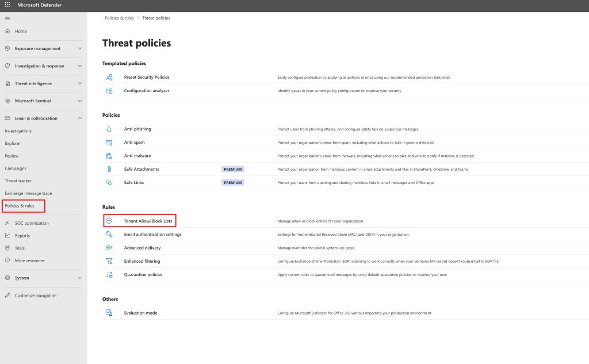Viewport: 589px width, 364px height.
Task: Open the app launcher grid icon
Action: click(x=7, y=5)
